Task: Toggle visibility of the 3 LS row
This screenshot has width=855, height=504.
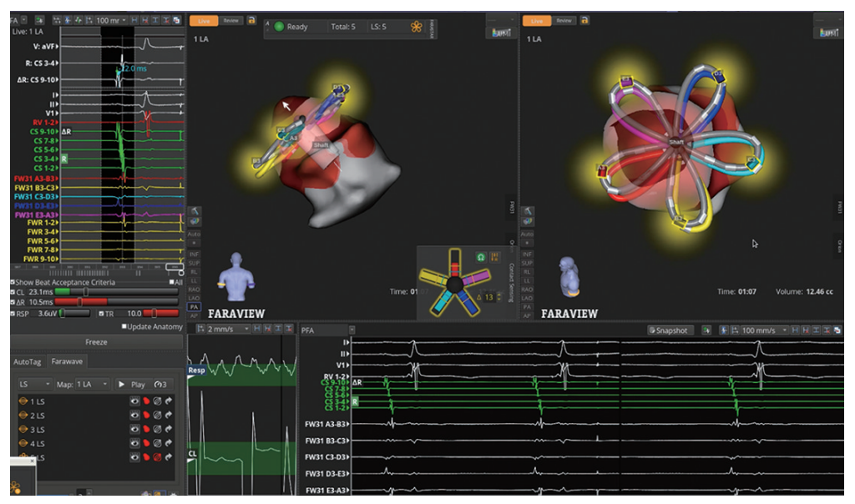Action: [x=134, y=430]
